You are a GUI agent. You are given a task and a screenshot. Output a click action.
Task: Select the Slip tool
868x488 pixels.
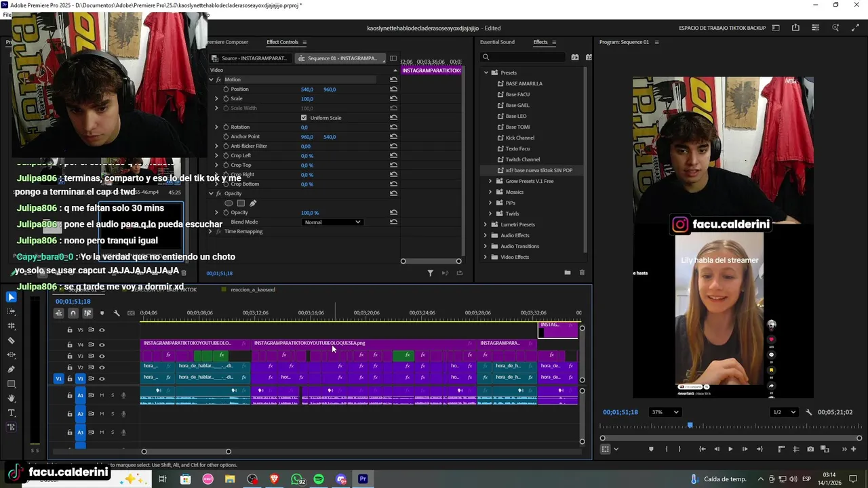click(x=11, y=355)
